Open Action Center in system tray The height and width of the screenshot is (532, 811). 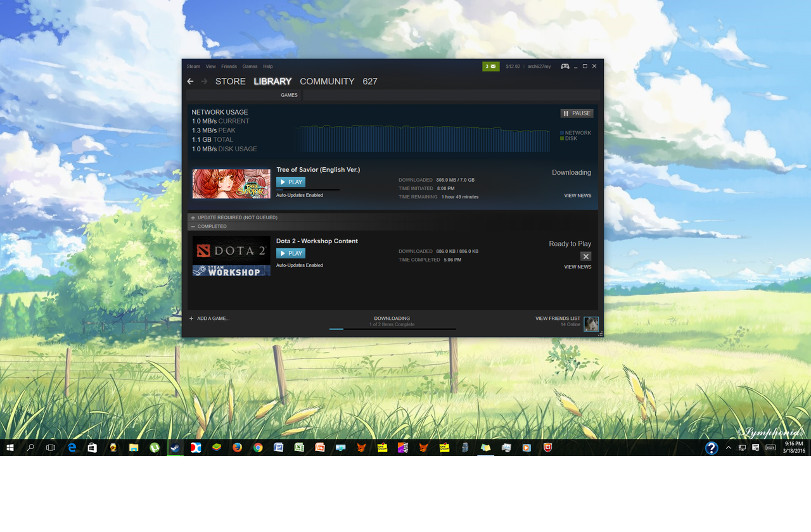pos(756,447)
